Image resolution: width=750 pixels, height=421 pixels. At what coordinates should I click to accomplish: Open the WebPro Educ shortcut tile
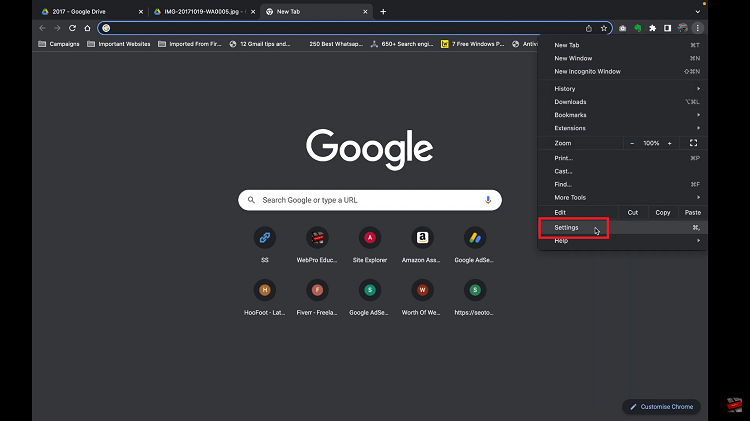(317, 245)
